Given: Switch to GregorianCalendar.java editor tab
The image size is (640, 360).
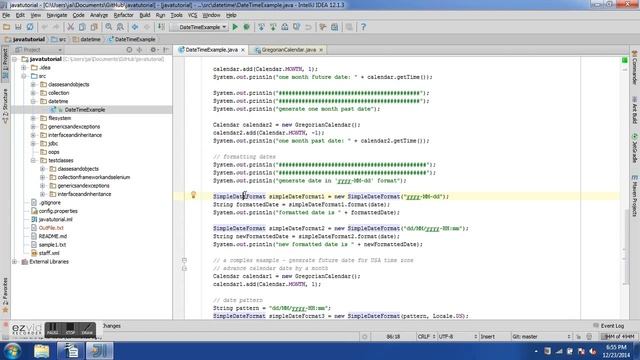Looking at the screenshot, I should (288, 50).
